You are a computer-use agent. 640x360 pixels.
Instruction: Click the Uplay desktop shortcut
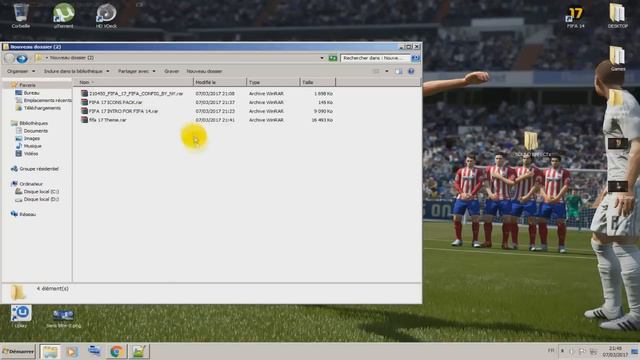(x=21, y=316)
